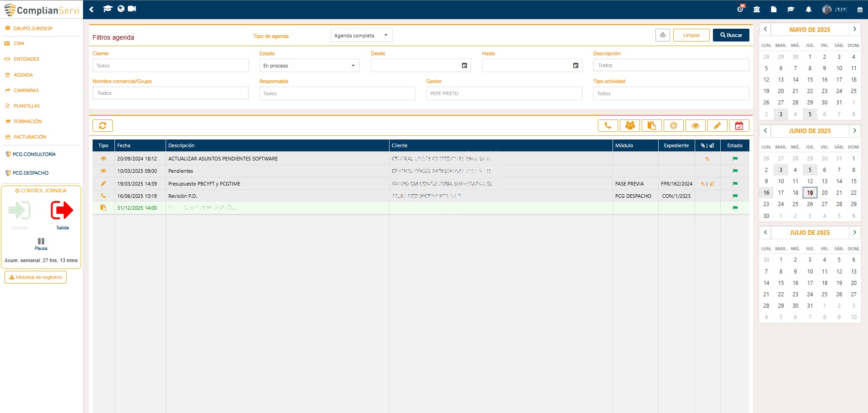The image size is (868, 413).
Task: Refresh the agenda list
Action: coord(103,125)
